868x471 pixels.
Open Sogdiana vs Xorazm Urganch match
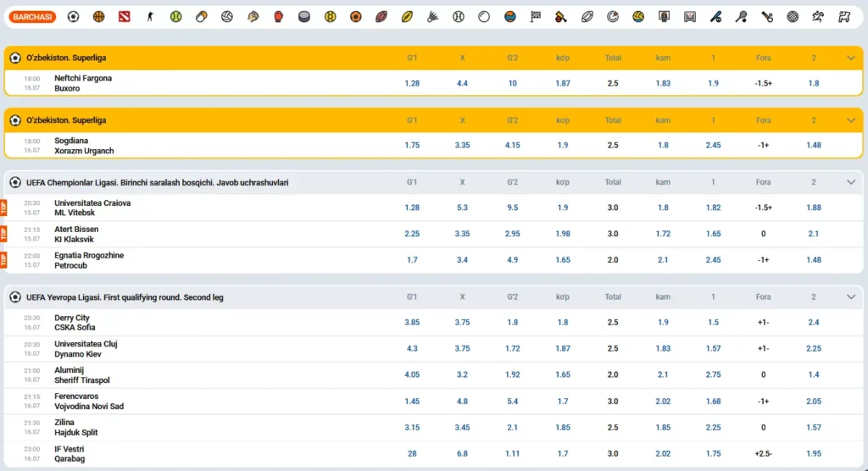click(x=84, y=146)
